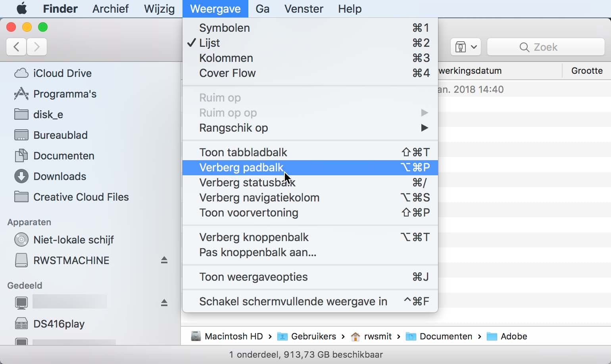611x364 pixels.
Task: Go back with the left arrow button
Action: pos(17,47)
